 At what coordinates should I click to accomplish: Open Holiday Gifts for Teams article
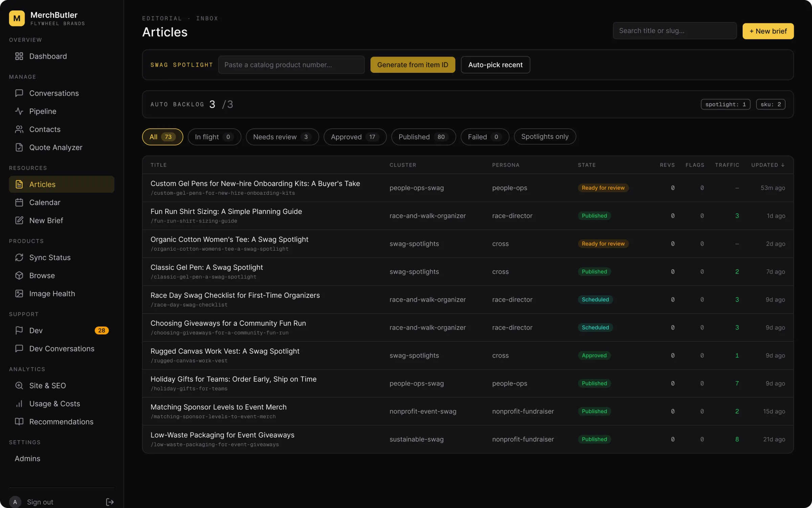(x=233, y=379)
